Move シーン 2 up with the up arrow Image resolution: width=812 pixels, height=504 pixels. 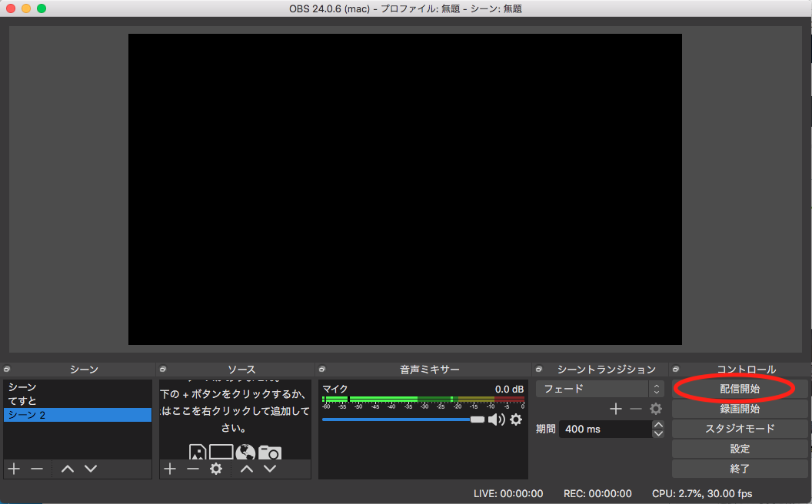point(69,469)
